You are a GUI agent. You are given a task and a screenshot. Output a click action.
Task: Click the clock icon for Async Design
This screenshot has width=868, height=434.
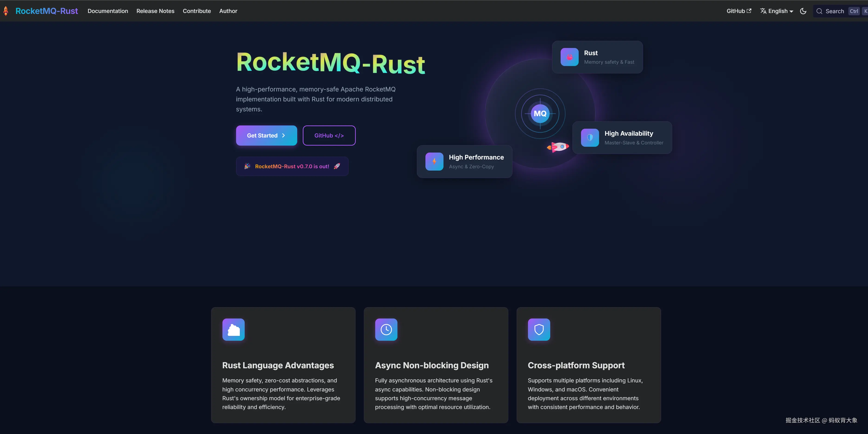coord(386,330)
